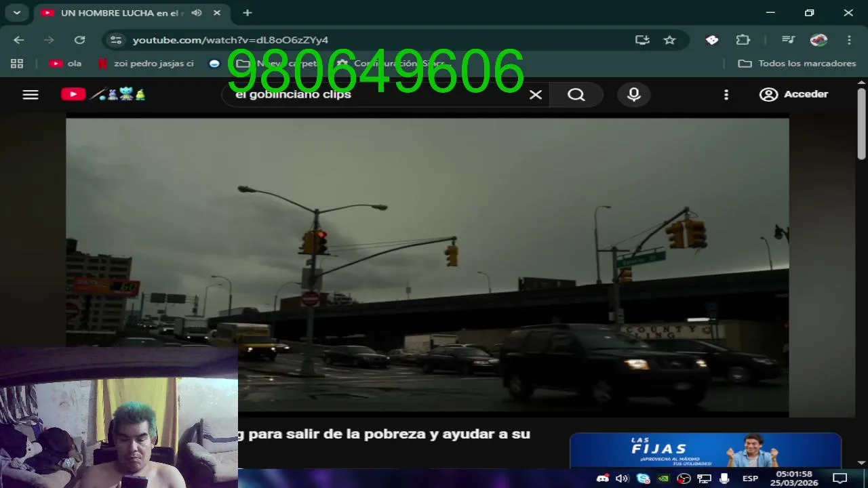Click the Acceder sign-in button

[x=793, y=94]
